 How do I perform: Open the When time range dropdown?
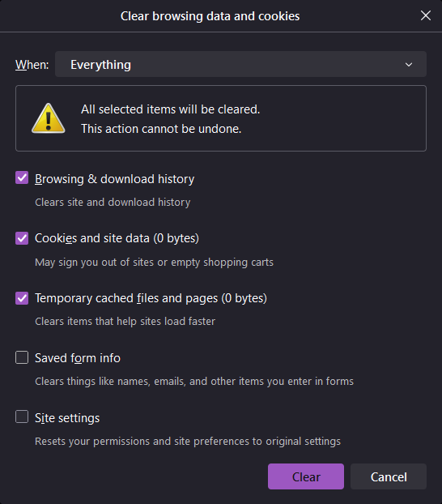pos(240,64)
